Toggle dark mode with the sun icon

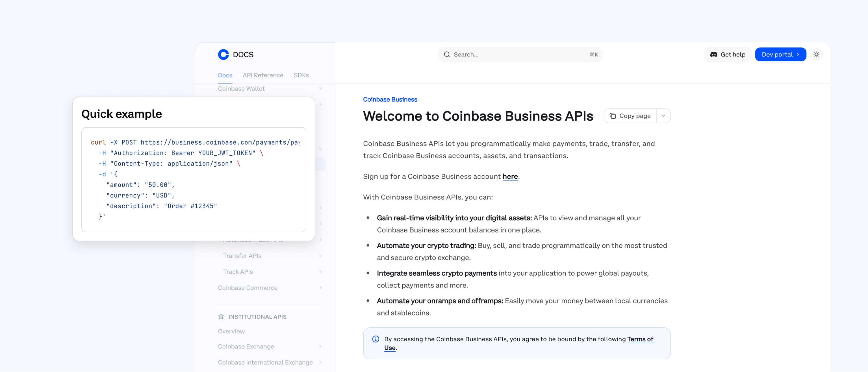817,54
